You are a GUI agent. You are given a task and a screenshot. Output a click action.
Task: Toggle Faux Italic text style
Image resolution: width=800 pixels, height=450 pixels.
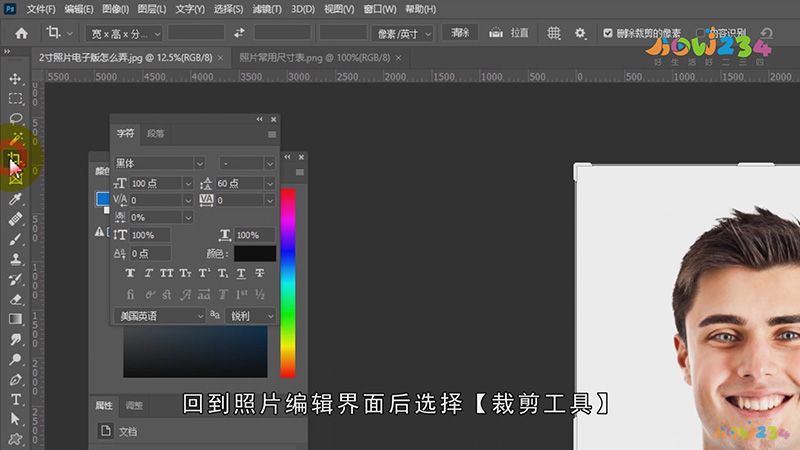[148, 273]
